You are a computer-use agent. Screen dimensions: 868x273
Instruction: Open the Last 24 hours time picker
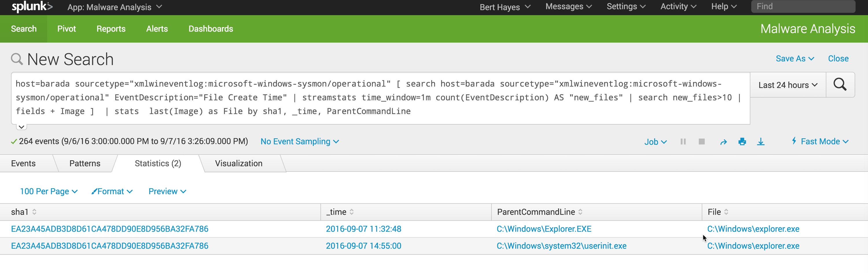pyautogui.click(x=788, y=85)
